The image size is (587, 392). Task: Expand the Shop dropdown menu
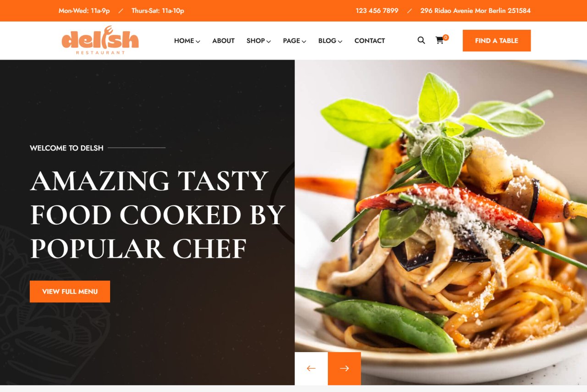tap(259, 41)
